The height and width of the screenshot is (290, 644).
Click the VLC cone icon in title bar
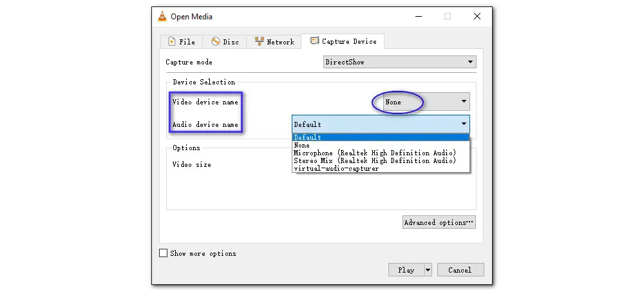[x=162, y=17]
